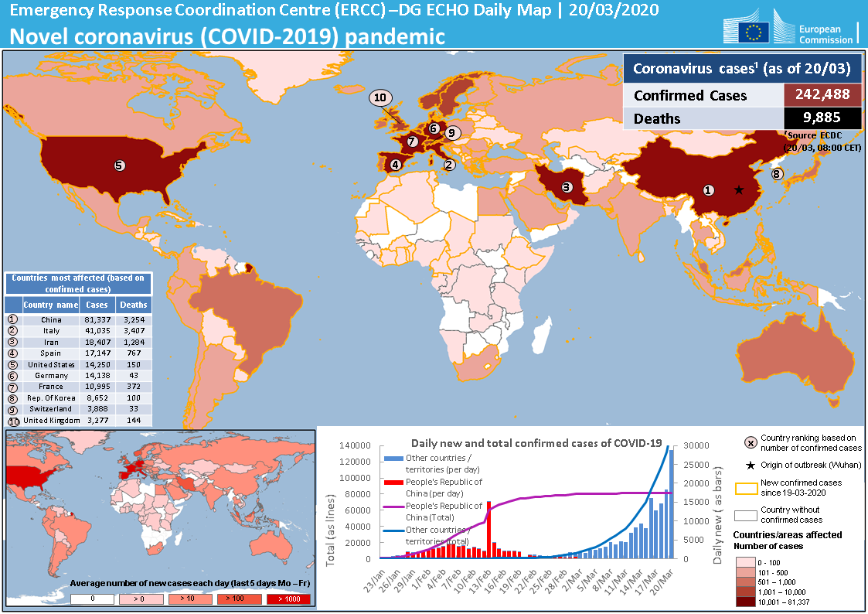Click the number 5 marker on the United States
Screen dimensions: 868x614
(119, 165)
